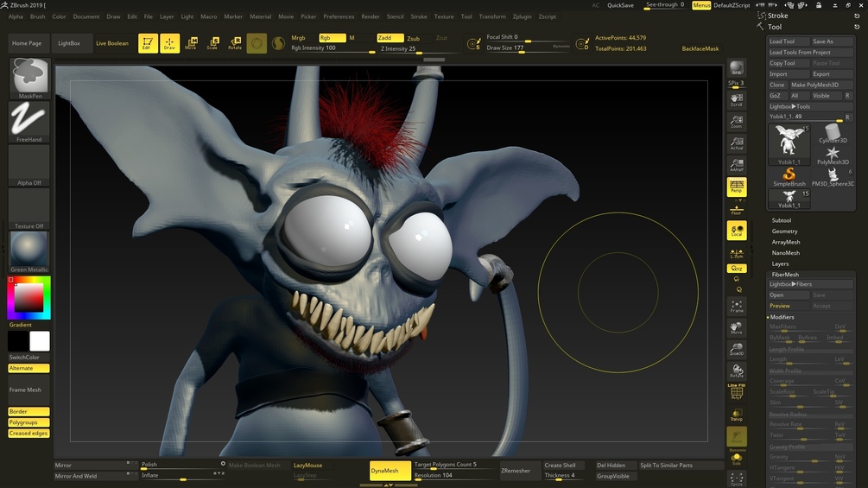Toggle L.Sym local symmetry

point(737,253)
